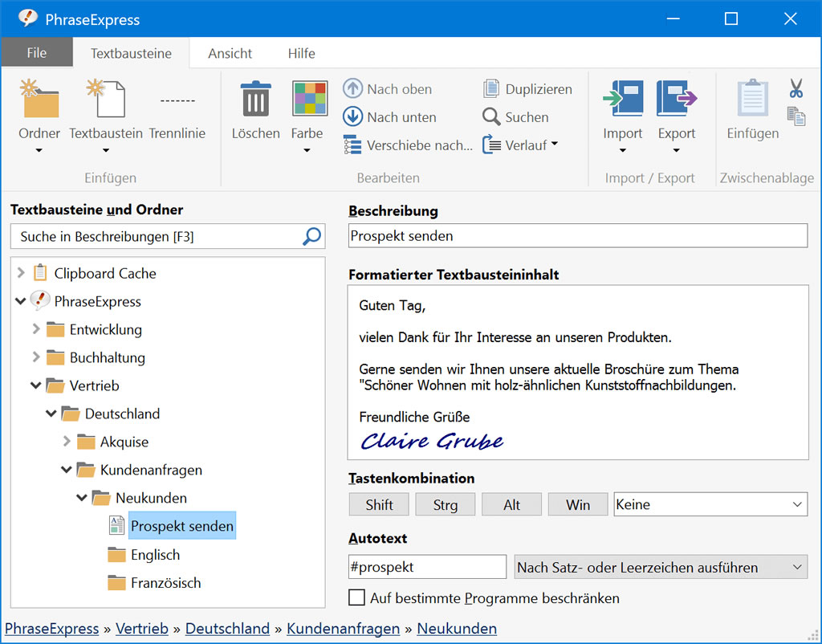822x644 pixels.
Task: Enable 'Auf bestimmte Programme beschränken' checkbox
Action: [356, 598]
